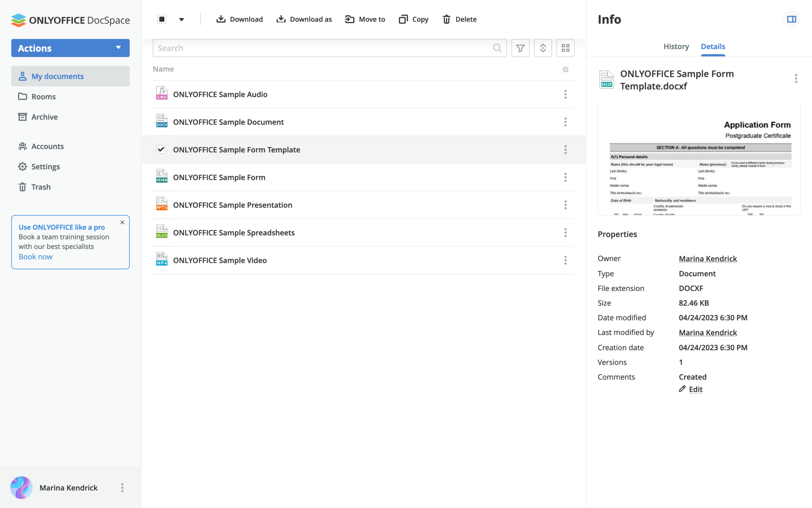Image resolution: width=812 pixels, height=508 pixels.
Task: Open the sort options
Action: point(543,48)
